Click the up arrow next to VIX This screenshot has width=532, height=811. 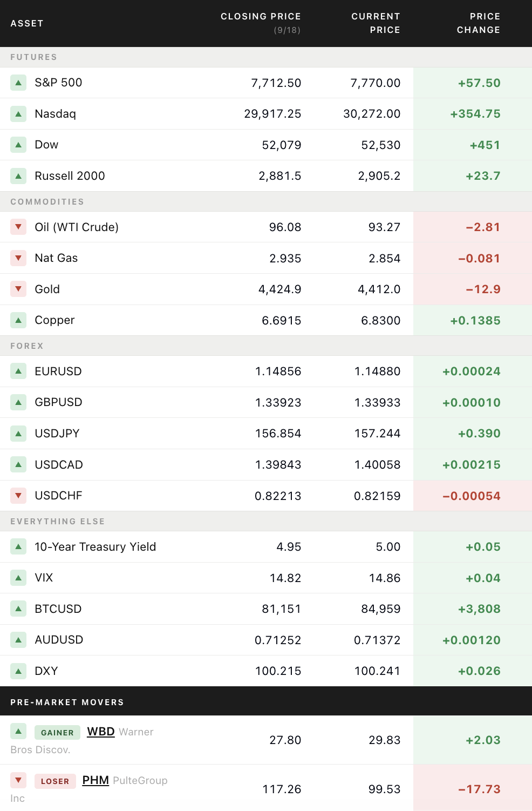(18, 578)
